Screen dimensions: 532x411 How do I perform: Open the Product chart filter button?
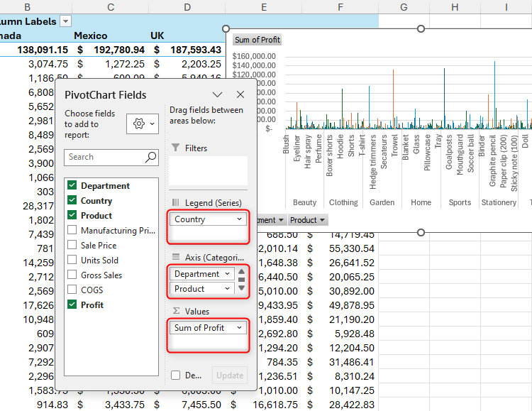307,220
